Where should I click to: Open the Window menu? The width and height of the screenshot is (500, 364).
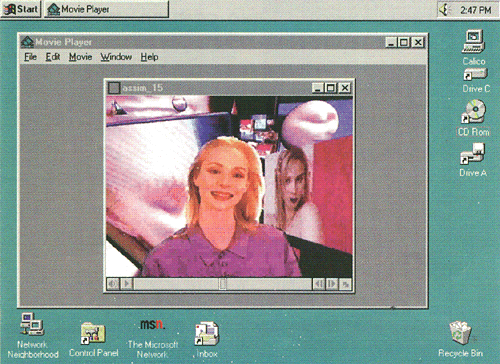[116, 57]
